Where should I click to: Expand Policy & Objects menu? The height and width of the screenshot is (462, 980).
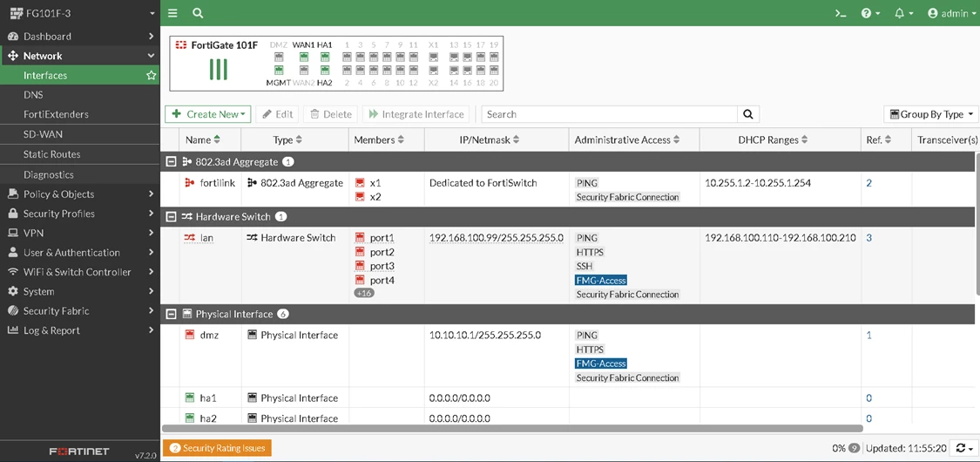(x=80, y=194)
